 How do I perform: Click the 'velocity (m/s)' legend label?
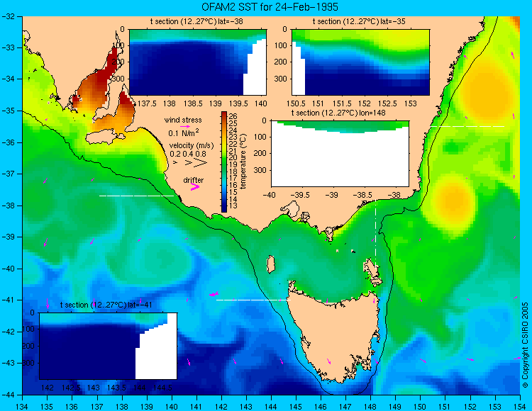192,146
